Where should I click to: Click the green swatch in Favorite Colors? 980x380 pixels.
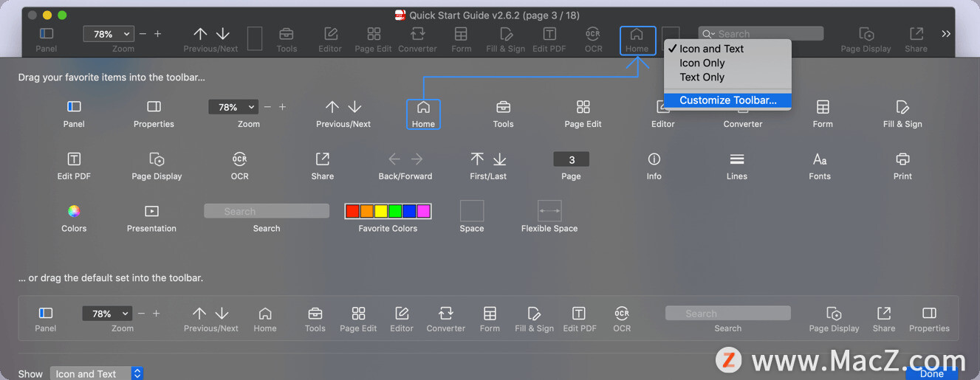(x=395, y=211)
